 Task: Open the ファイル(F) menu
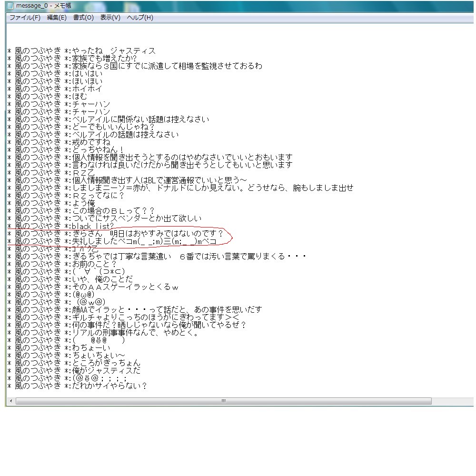(x=25, y=18)
